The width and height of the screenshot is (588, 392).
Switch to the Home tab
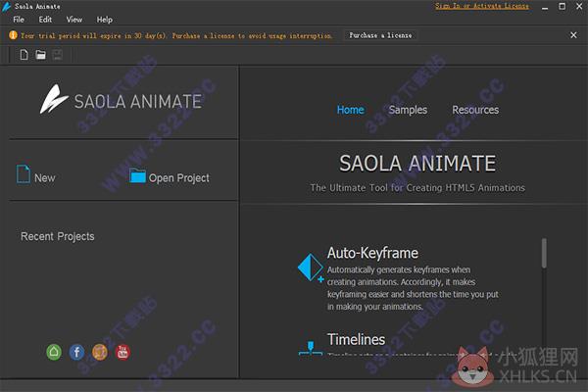coord(350,110)
